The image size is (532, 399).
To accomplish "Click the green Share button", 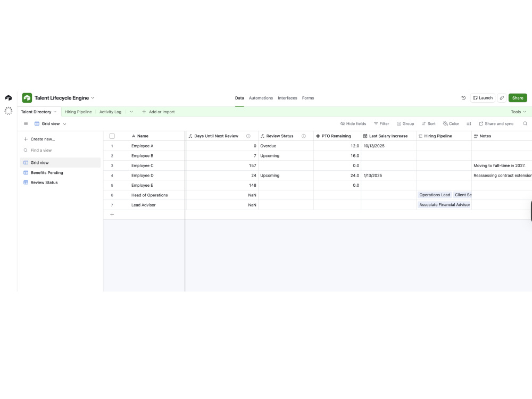I will (518, 98).
